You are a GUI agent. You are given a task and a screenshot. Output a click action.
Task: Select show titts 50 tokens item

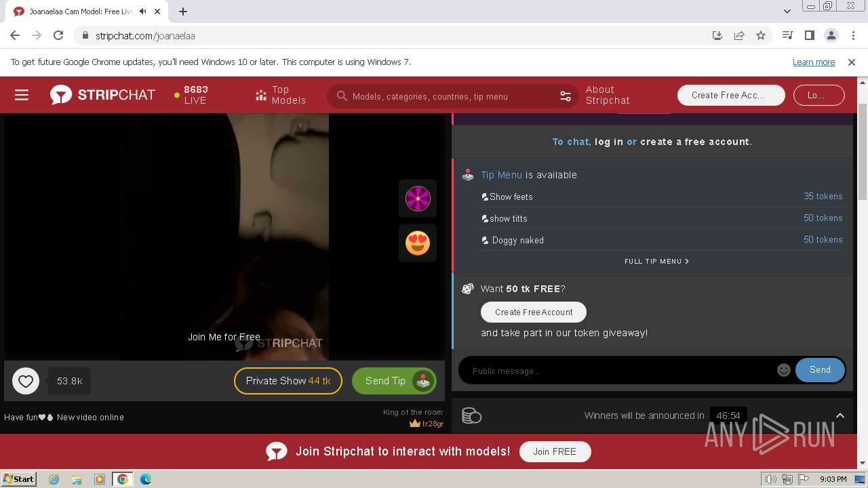(x=662, y=218)
